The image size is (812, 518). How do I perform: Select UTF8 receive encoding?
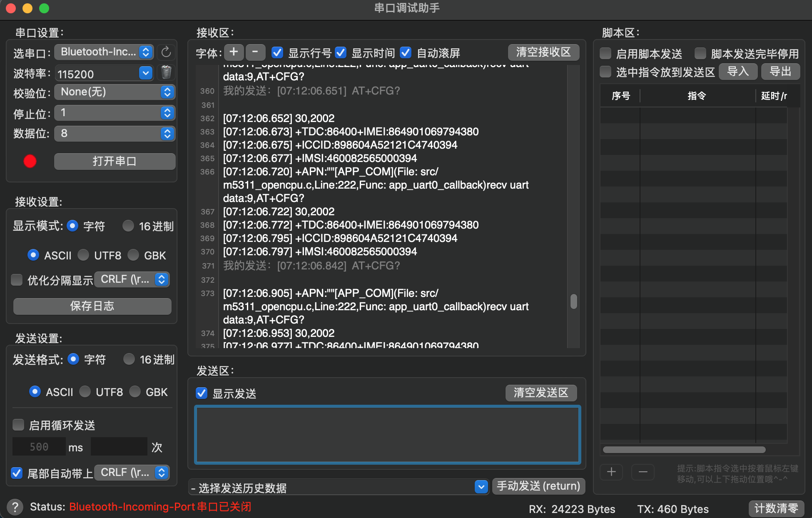[x=83, y=255]
